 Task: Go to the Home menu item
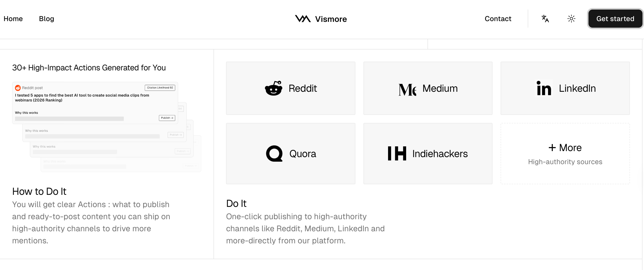[13, 19]
